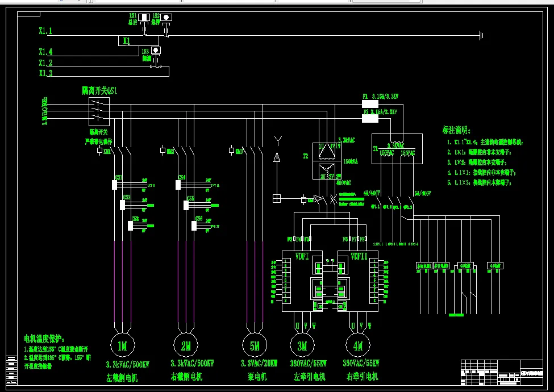The image size is (554, 392).
Task: Select the 1M motor circle symbol
Action: [122, 345]
